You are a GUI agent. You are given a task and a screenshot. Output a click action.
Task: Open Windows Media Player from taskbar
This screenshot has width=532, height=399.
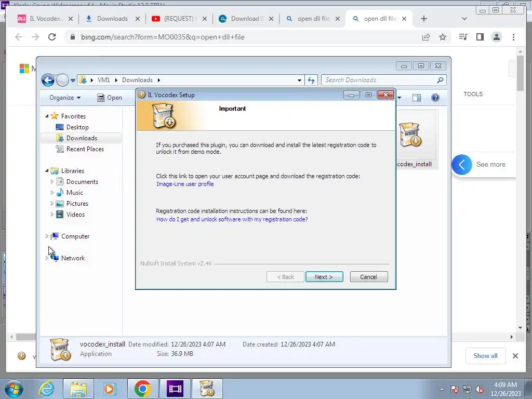pos(110,389)
